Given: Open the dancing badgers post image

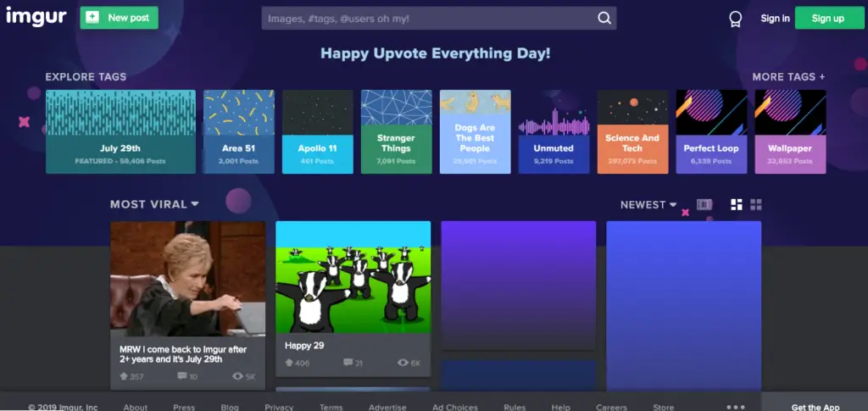Looking at the screenshot, I should pos(353,277).
